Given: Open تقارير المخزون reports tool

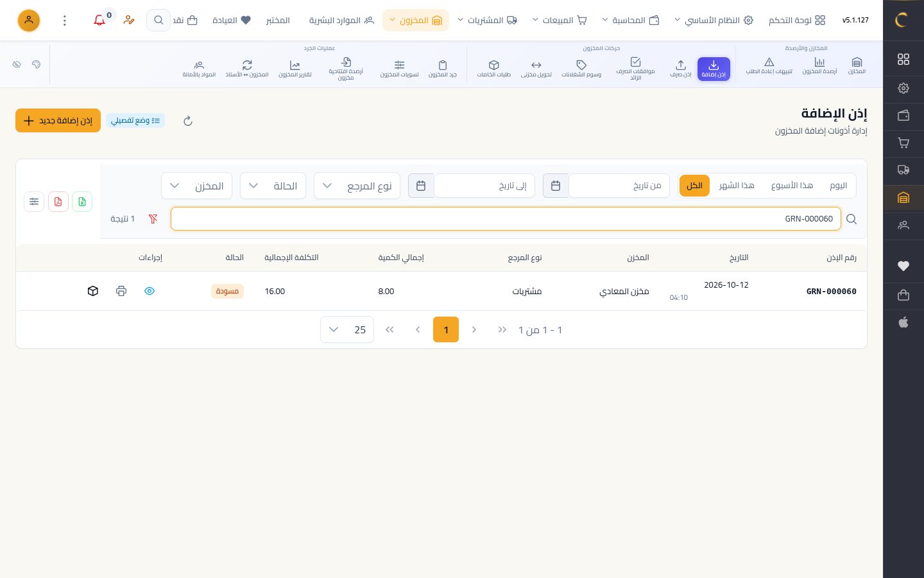Looking at the screenshot, I should click(295, 69).
